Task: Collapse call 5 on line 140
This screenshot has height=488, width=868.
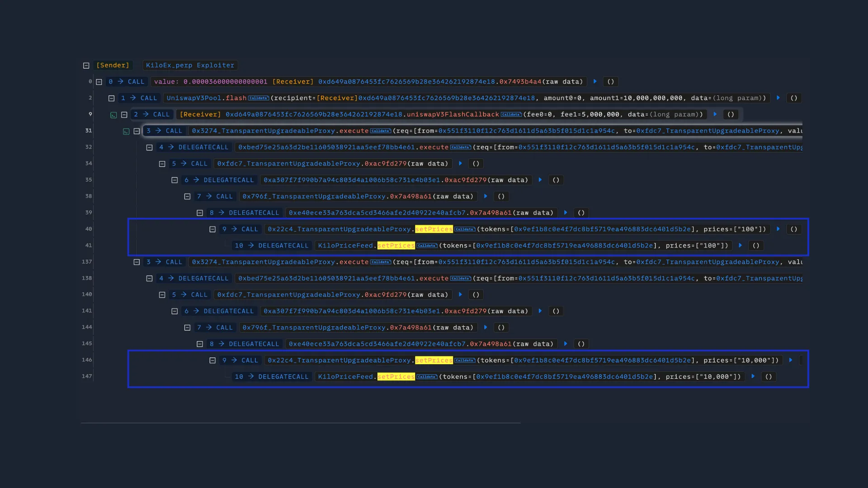Action: click(x=162, y=295)
